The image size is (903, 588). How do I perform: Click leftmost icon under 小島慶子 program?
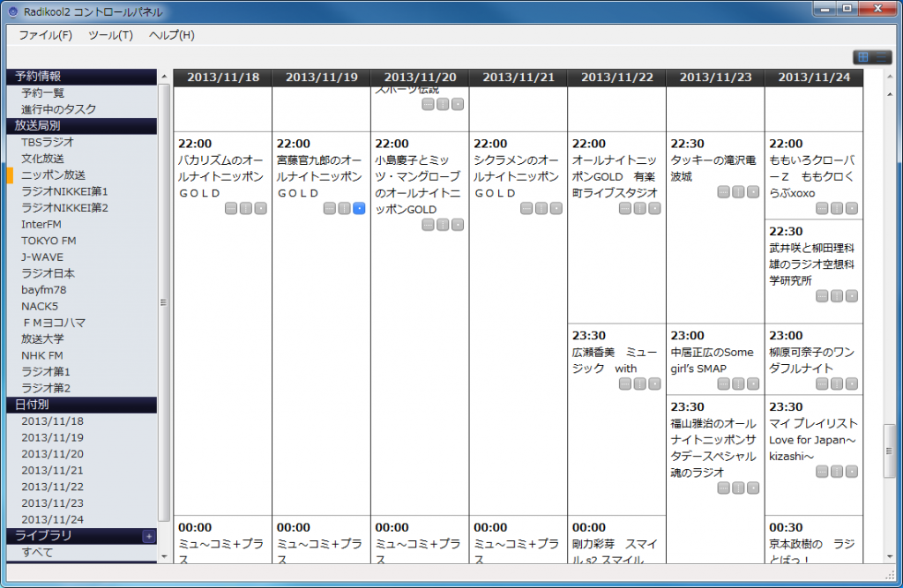[428, 225]
